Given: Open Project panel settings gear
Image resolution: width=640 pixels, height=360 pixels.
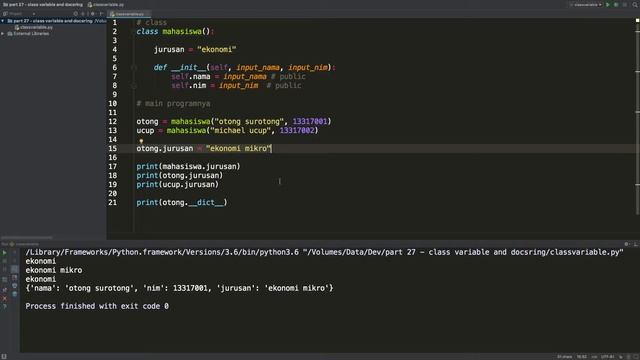Looking at the screenshot, I should tap(92, 13).
